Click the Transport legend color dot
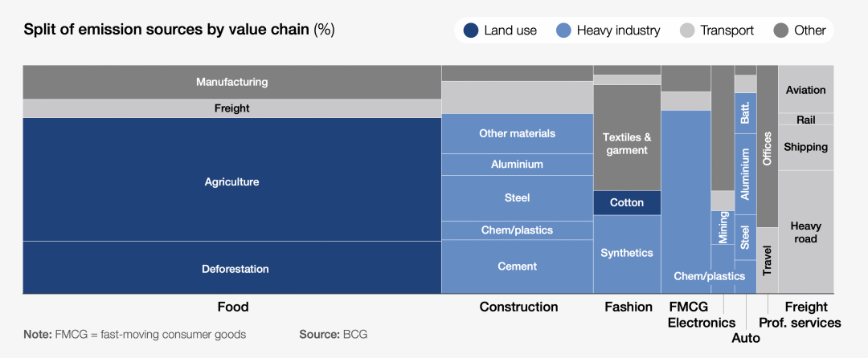Viewport: 868px width, 358px height. 687,31
